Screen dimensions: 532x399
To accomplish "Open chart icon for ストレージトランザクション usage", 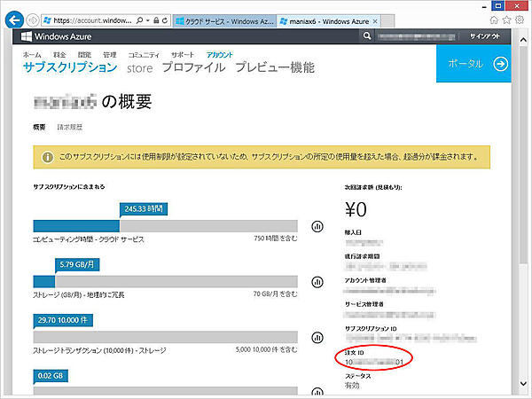I will 317,337.
